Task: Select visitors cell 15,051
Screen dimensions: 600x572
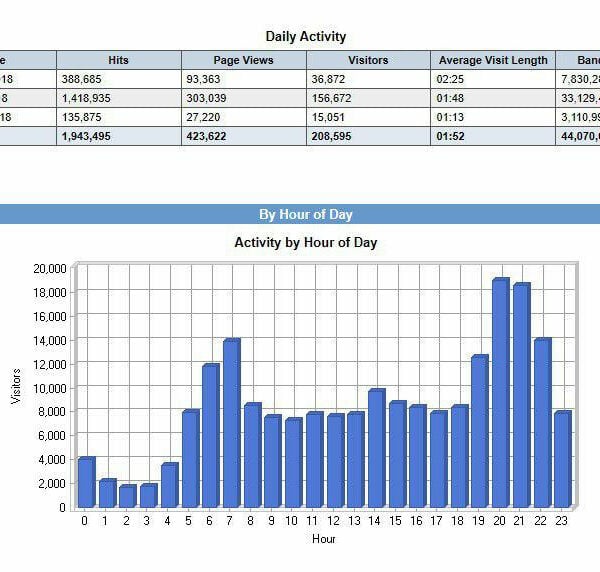Action: [328, 117]
